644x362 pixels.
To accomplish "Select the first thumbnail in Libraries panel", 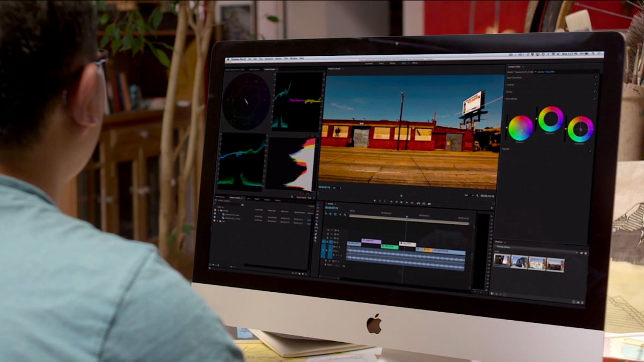I will click(x=502, y=260).
